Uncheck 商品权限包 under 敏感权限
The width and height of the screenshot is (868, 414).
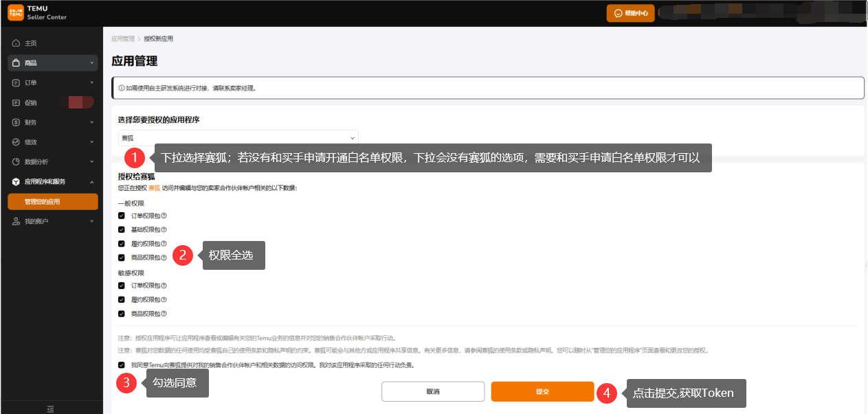tap(122, 314)
